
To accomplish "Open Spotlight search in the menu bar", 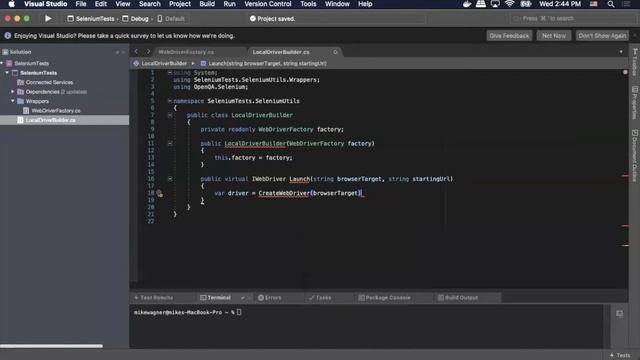I will pyautogui.click(x=611, y=4).
